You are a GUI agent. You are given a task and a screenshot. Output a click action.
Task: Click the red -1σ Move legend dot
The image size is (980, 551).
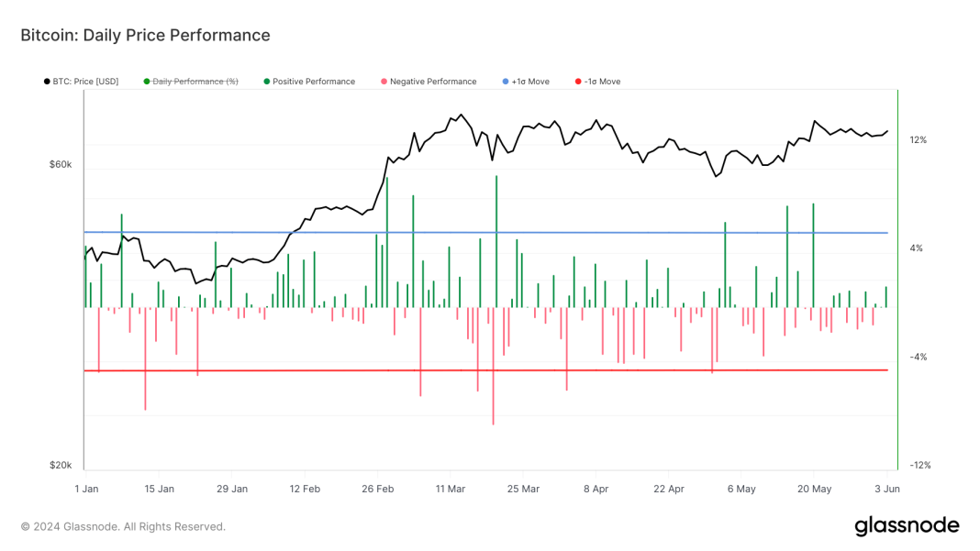576,81
